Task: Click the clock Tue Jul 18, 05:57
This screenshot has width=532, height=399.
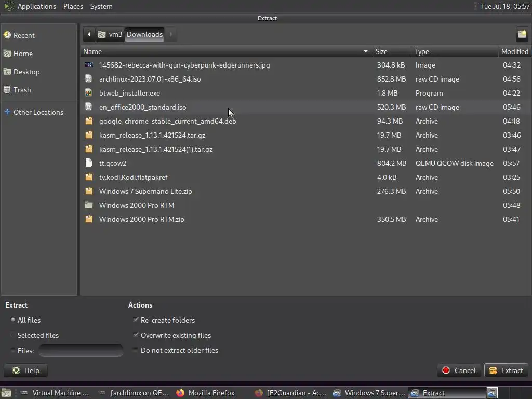Action: pyautogui.click(x=504, y=6)
